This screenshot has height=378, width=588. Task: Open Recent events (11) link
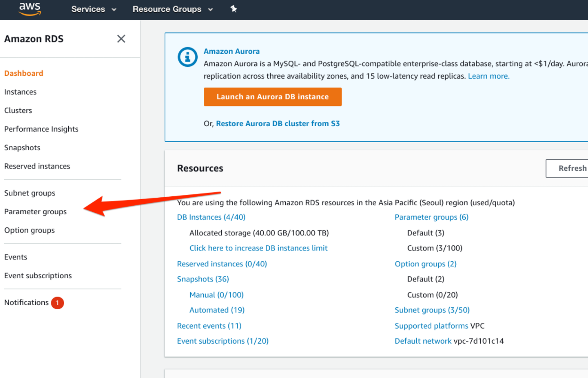pyautogui.click(x=209, y=326)
